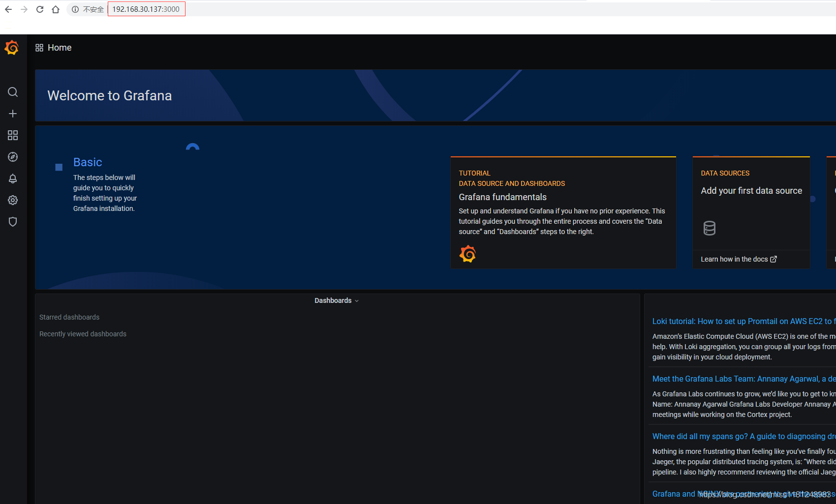The width and height of the screenshot is (836, 504).
Task: Click the Grafana logo in the sidebar
Action: [12, 48]
